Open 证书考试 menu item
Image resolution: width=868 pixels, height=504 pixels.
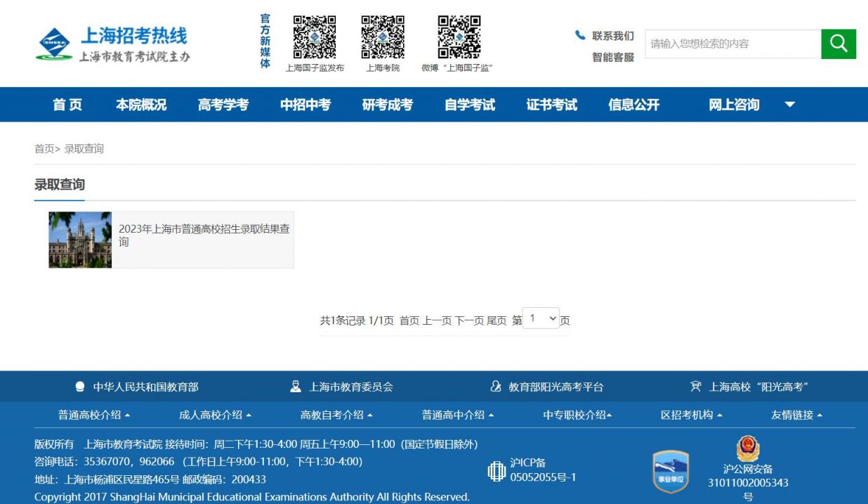coord(552,105)
